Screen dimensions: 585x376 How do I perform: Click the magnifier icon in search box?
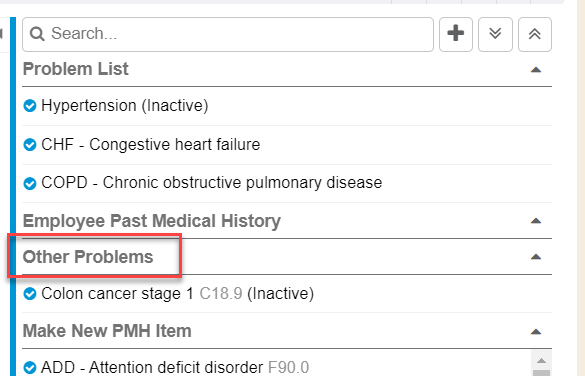tap(37, 34)
